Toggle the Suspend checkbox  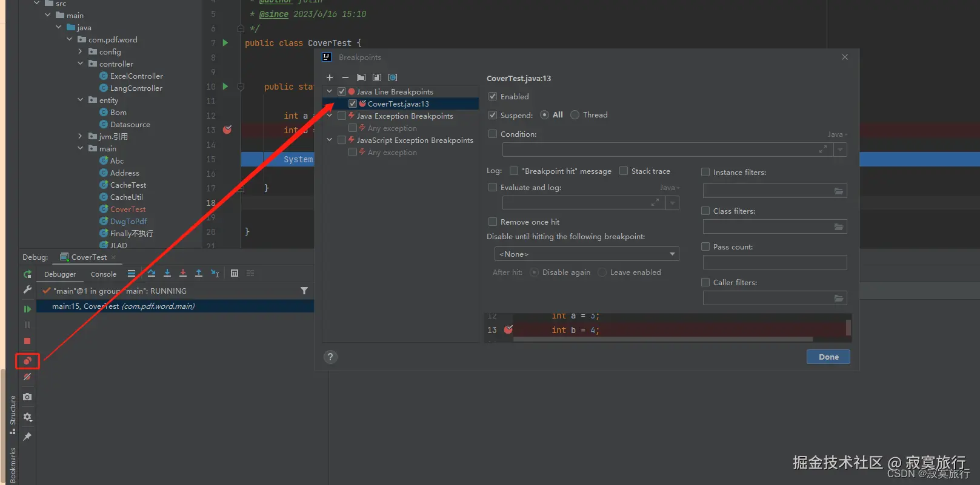pos(493,114)
